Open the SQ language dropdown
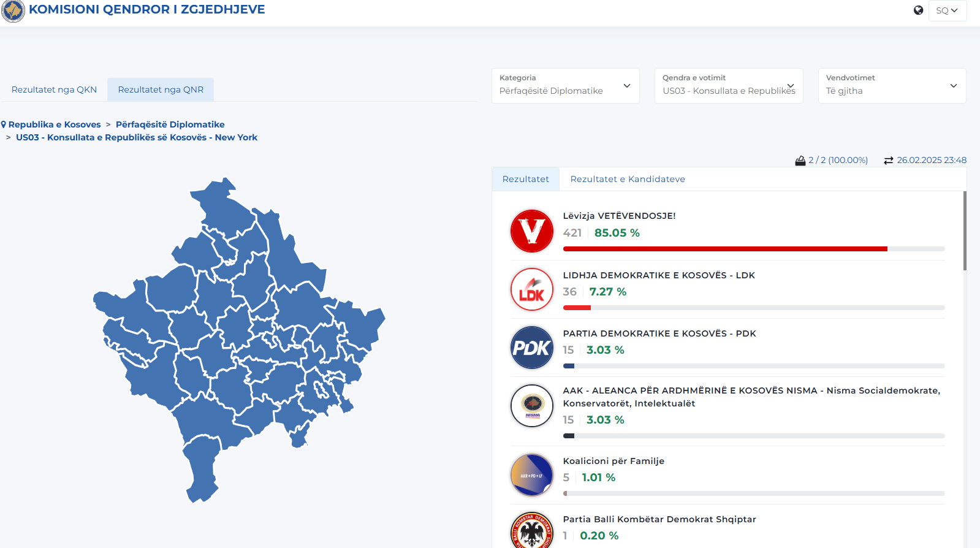The height and width of the screenshot is (548, 980). coord(947,10)
